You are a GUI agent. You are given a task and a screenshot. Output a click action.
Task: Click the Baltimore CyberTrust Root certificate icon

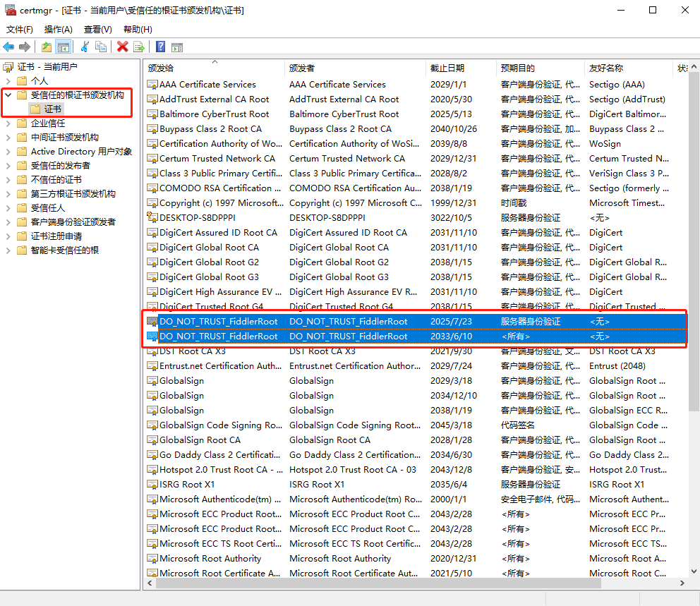point(152,114)
